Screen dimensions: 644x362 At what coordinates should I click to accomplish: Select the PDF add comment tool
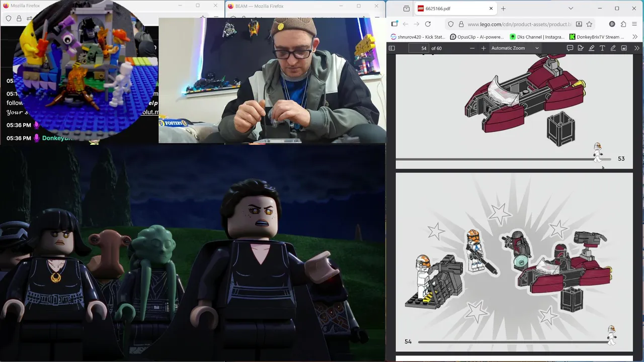570,48
